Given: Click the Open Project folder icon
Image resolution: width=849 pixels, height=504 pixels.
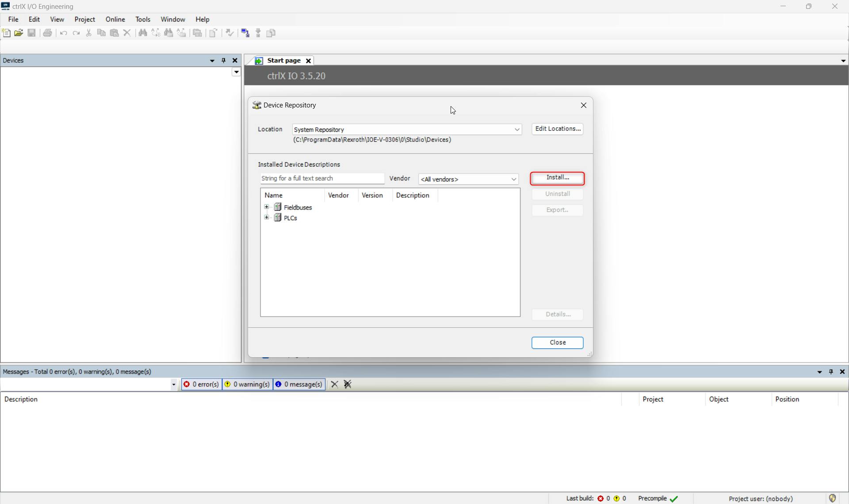Looking at the screenshot, I should click(19, 33).
